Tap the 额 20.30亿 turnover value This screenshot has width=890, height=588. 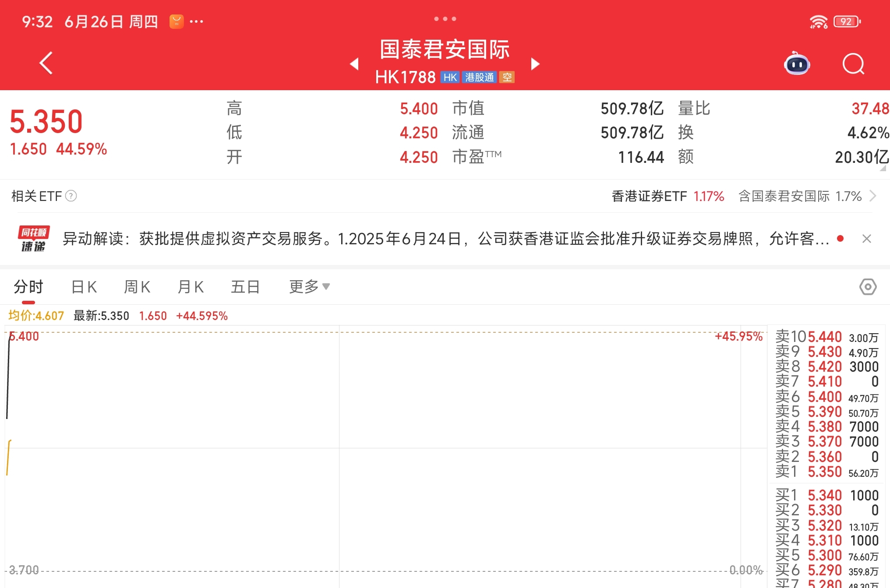pyautogui.click(x=862, y=157)
